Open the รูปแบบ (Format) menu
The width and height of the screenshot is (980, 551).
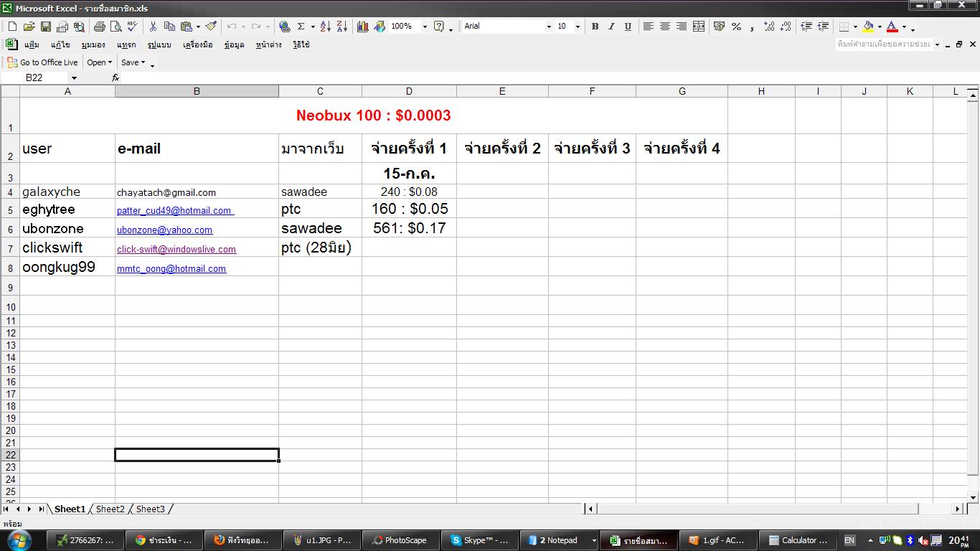coord(159,44)
